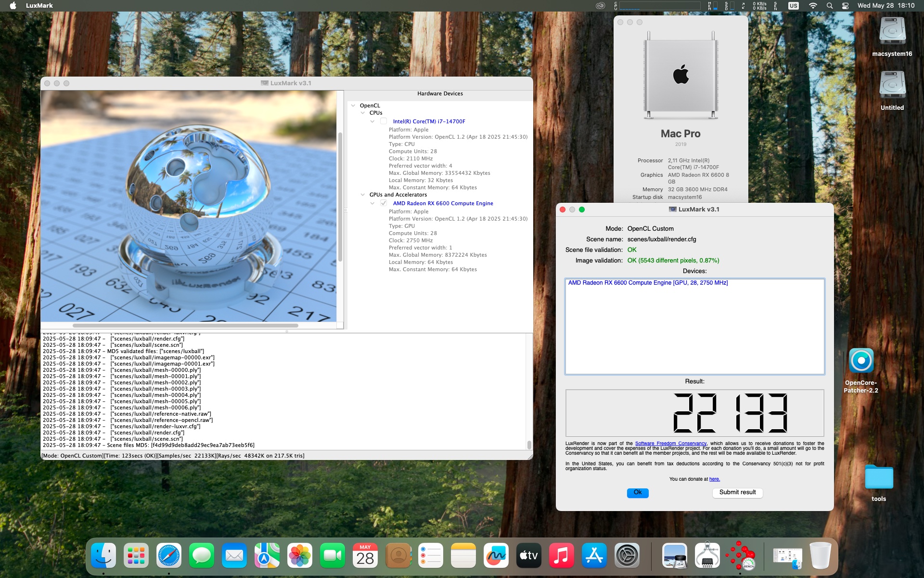Screen dimensions: 924x578
Task: Open the Apple menu
Action: [x=13, y=6]
